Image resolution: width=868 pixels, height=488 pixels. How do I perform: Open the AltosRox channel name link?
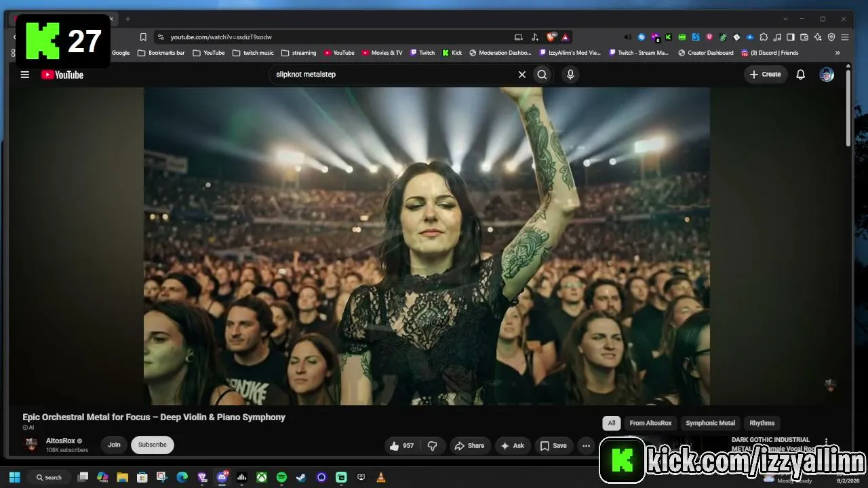[60, 441]
